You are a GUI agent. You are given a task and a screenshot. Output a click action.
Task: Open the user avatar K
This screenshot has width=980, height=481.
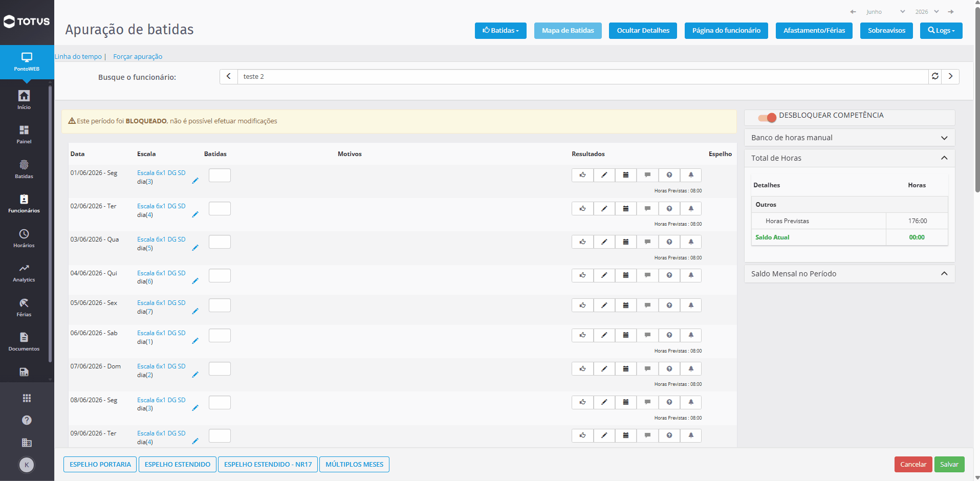27,465
